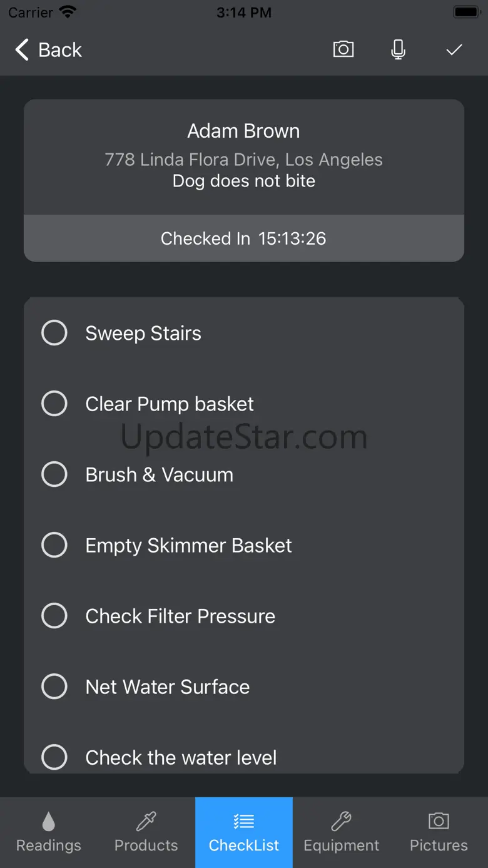Tick the Check the water level circle

54,757
